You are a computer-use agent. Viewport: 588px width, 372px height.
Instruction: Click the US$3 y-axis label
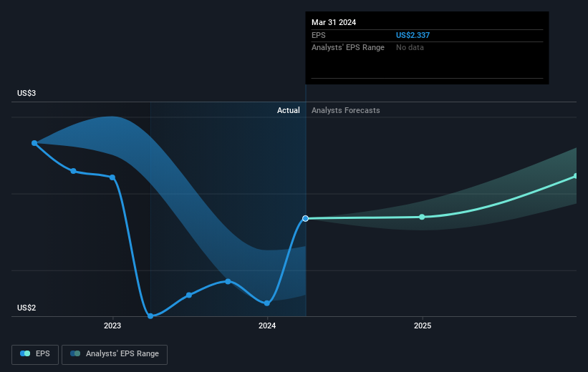pyautogui.click(x=26, y=93)
